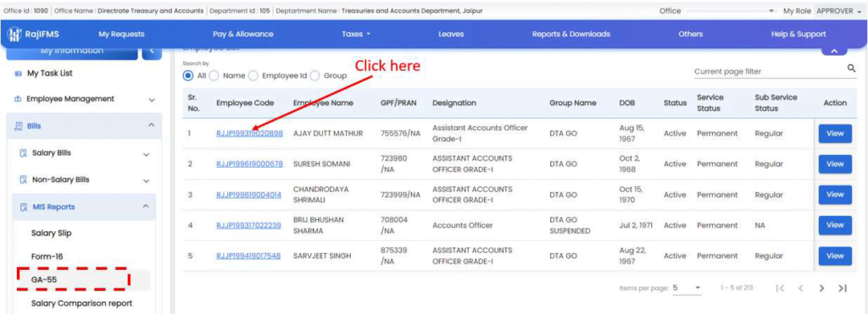Click the Salary Bills icon
This screenshot has height=314, width=868.
point(23,153)
